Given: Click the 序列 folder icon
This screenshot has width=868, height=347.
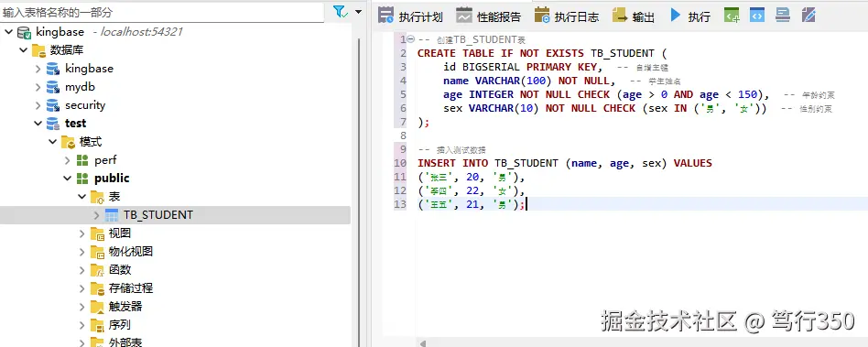Looking at the screenshot, I should click(x=97, y=325).
